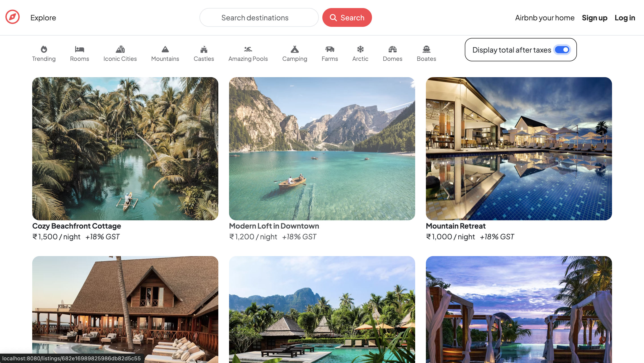Open Cozy Beachfront Cottage photo
Screen dimensions: 644x363
pyautogui.click(x=125, y=149)
